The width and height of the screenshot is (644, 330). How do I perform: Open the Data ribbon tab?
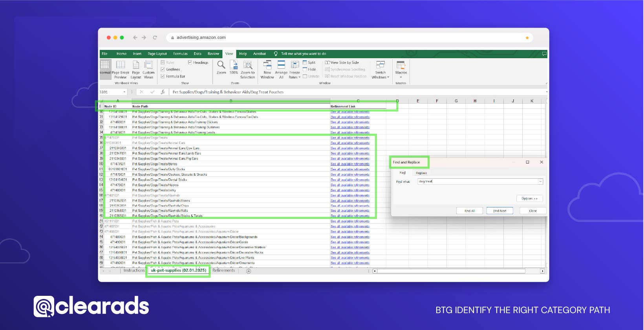[198, 54]
